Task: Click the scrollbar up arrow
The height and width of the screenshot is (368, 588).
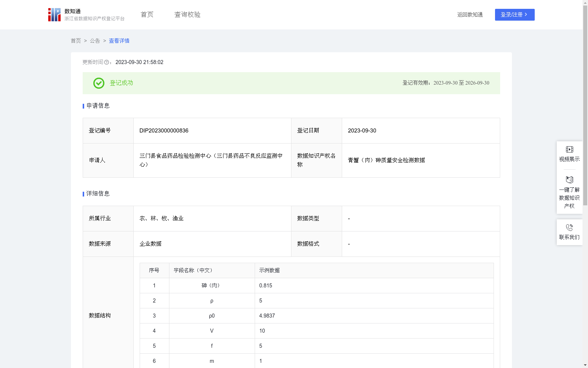Action: pos(585,3)
